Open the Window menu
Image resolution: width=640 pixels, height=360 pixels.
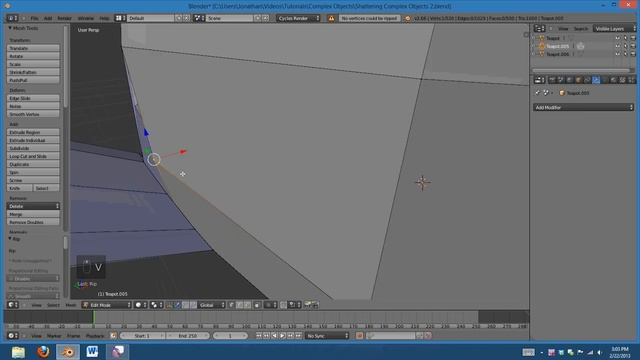click(86, 18)
